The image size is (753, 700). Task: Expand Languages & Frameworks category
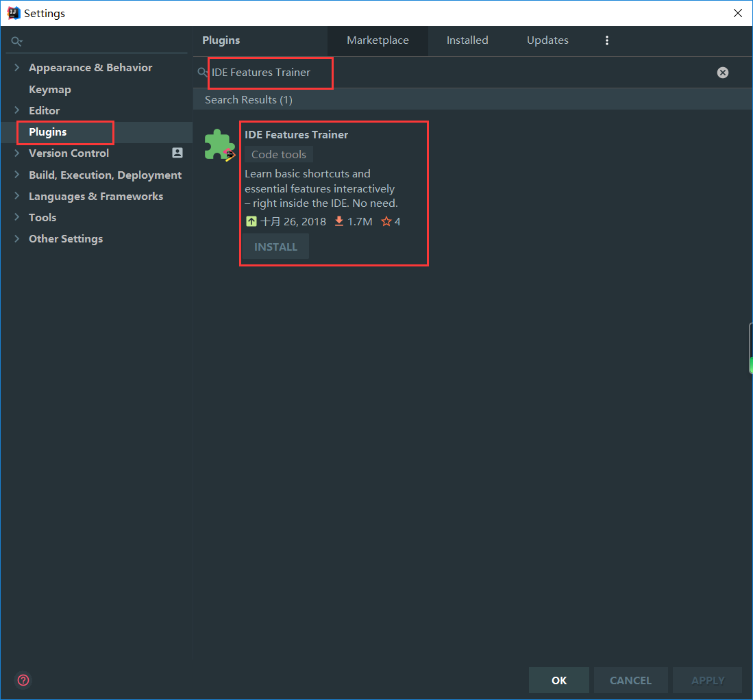pyautogui.click(x=16, y=196)
